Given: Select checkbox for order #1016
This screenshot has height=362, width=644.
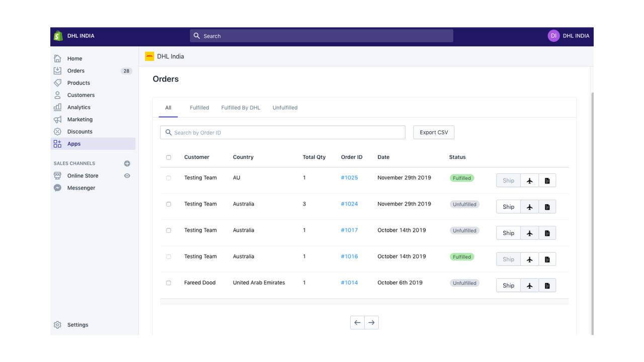Looking at the screenshot, I should coord(169,256).
